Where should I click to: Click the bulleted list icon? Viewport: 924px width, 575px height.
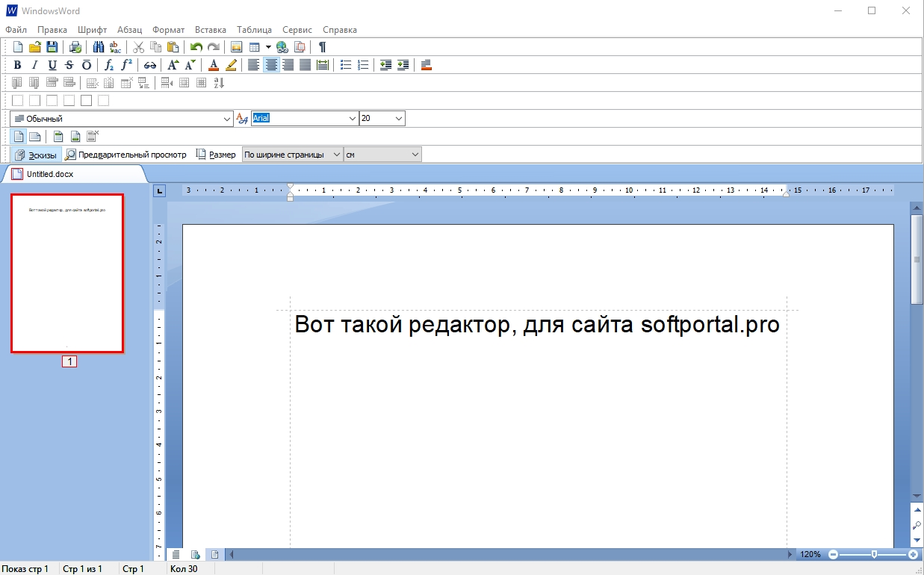[x=346, y=65]
